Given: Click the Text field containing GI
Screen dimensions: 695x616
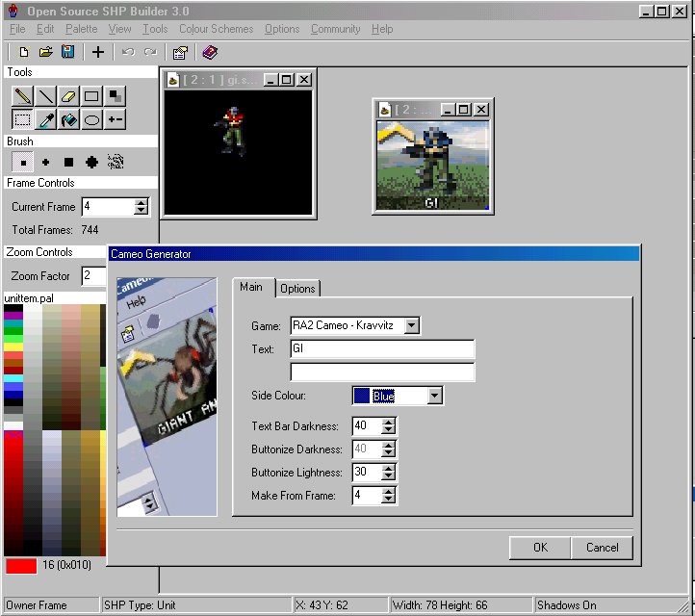Looking at the screenshot, I should pos(382,348).
